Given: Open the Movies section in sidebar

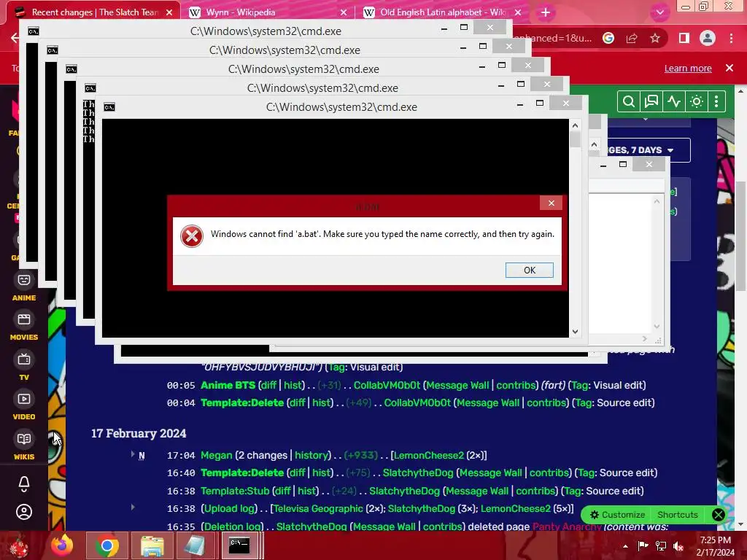Looking at the screenshot, I should [24, 327].
